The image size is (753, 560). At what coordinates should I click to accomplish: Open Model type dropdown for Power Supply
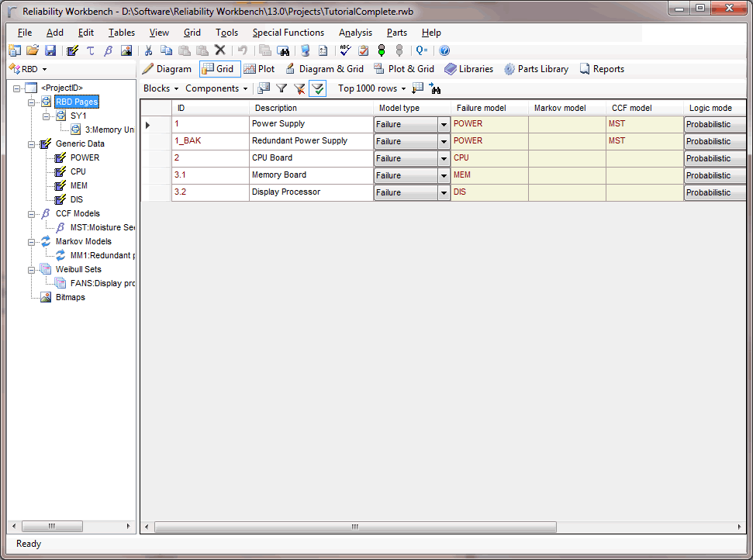[x=444, y=124]
